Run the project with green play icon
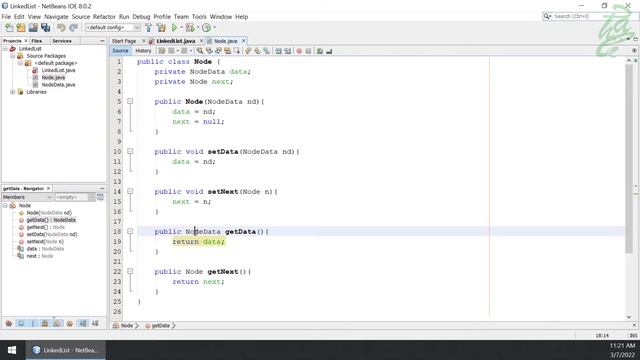 [174, 28]
